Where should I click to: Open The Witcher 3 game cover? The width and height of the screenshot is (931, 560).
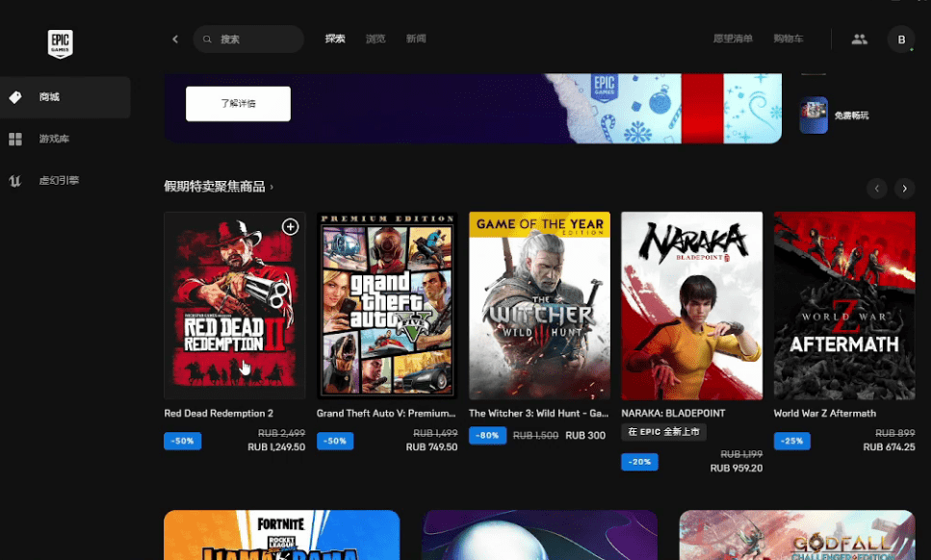pos(539,306)
